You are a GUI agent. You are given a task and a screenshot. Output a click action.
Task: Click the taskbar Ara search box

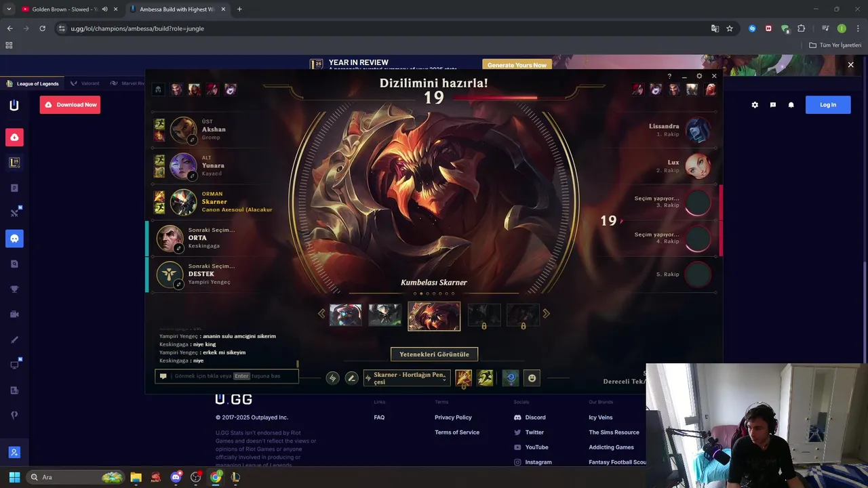(76, 477)
